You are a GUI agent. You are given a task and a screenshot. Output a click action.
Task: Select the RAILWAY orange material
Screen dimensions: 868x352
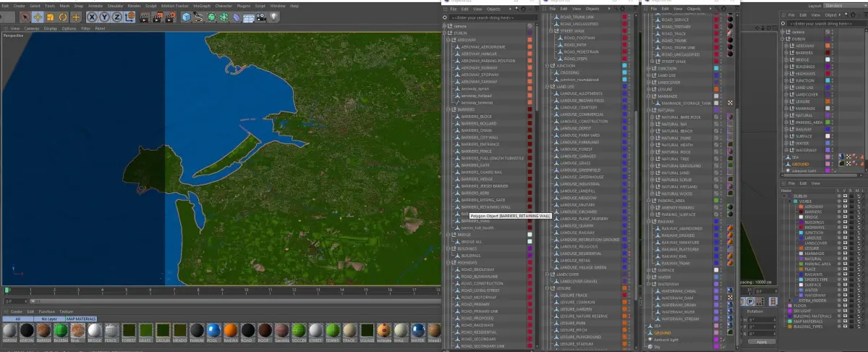(x=231, y=330)
